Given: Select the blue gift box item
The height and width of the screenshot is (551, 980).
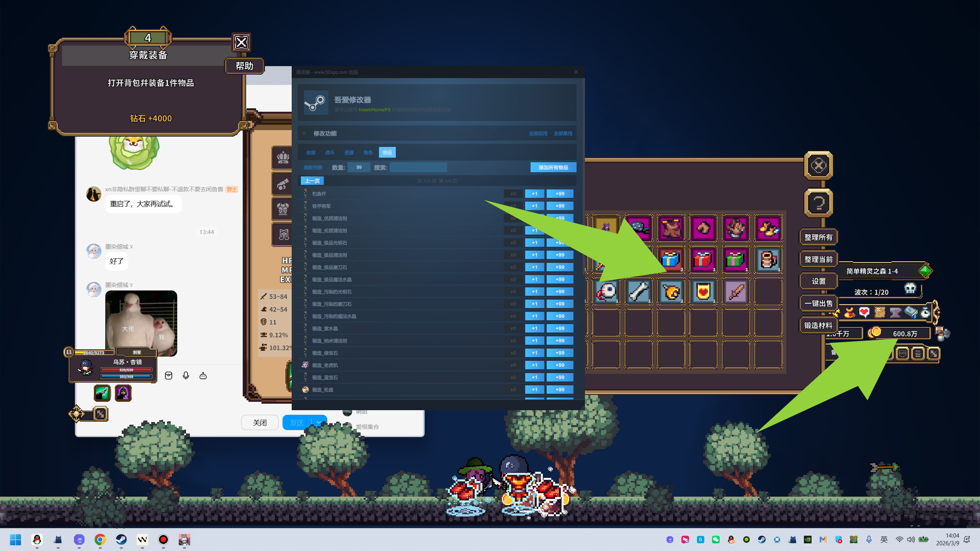Looking at the screenshot, I should coord(671,260).
